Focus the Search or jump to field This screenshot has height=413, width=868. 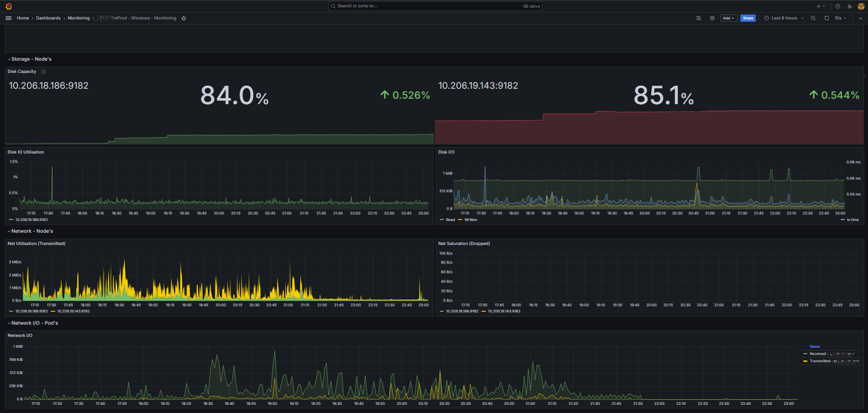click(x=435, y=6)
